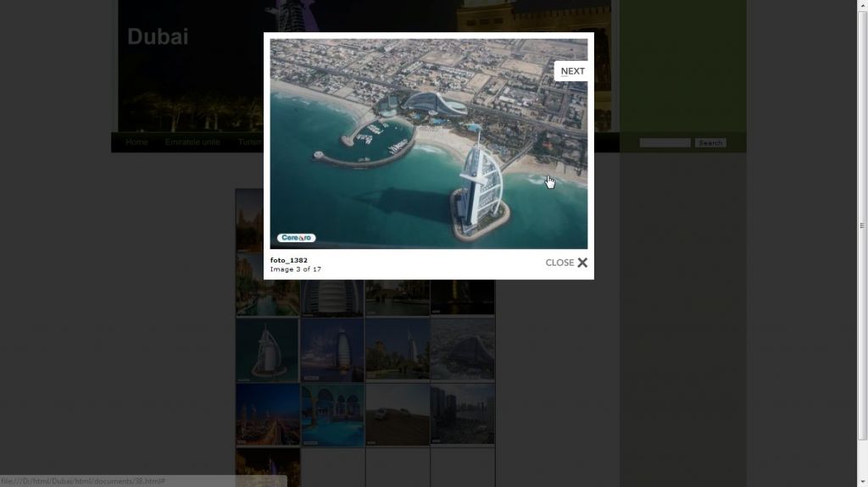
Task: Open the aerial Burj Al Arab island thumbnail
Action: (268, 350)
